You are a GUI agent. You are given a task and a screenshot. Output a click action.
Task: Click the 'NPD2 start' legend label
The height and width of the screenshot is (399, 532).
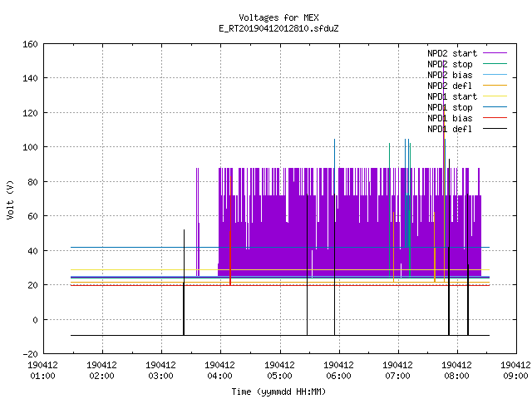point(452,53)
